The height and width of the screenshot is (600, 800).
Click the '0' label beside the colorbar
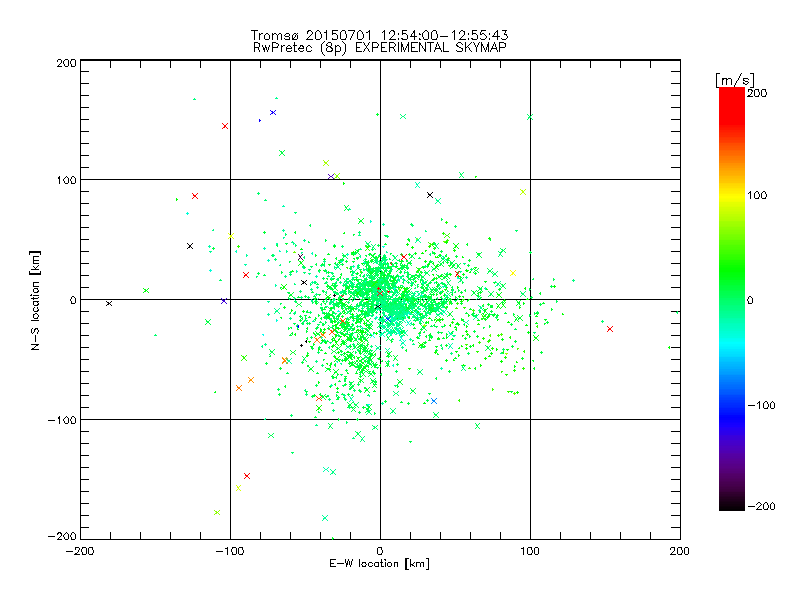click(x=750, y=300)
